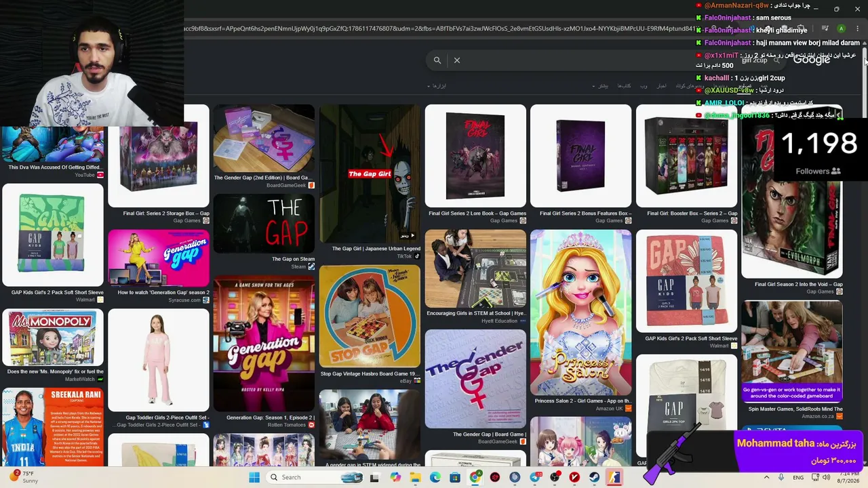868x488 pixels.
Task: Open Task View from the taskbar
Action: pos(374,477)
